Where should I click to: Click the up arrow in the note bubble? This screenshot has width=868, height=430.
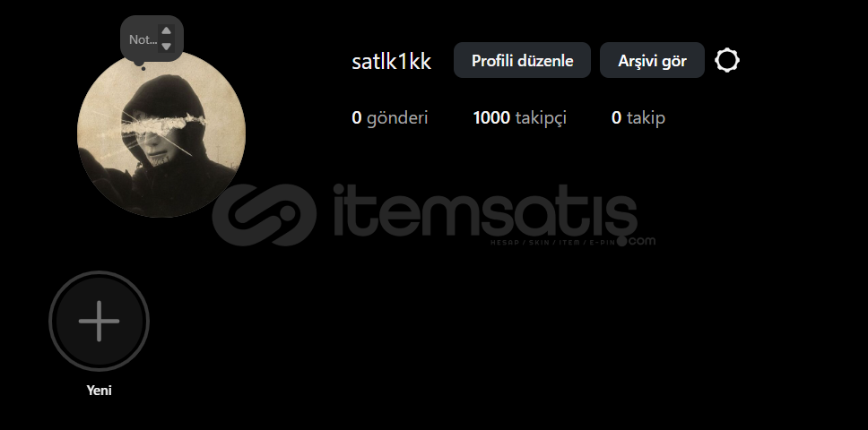click(x=166, y=31)
